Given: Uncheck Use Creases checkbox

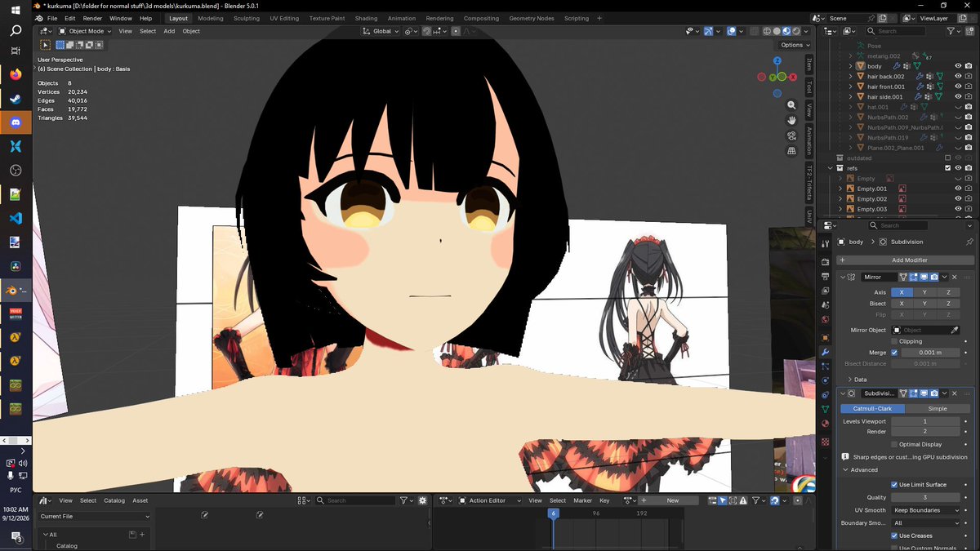Looking at the screenshot, I should 894,536.
